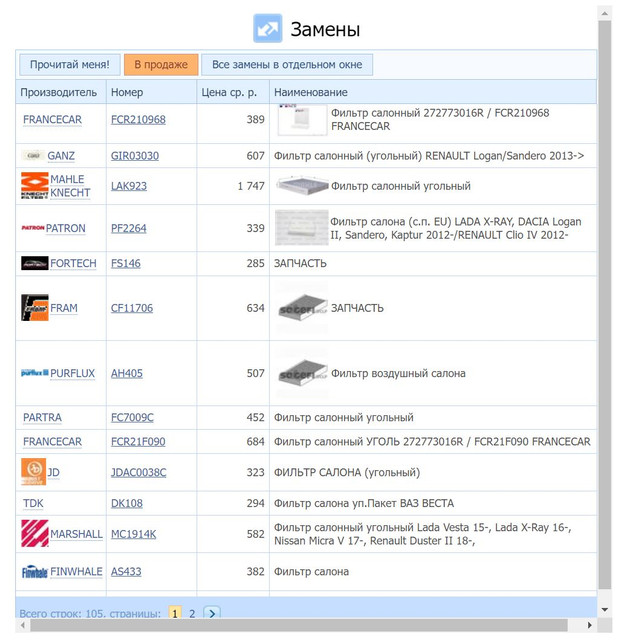Open the FORTECH manufacturer link

(x=73, y=263)
